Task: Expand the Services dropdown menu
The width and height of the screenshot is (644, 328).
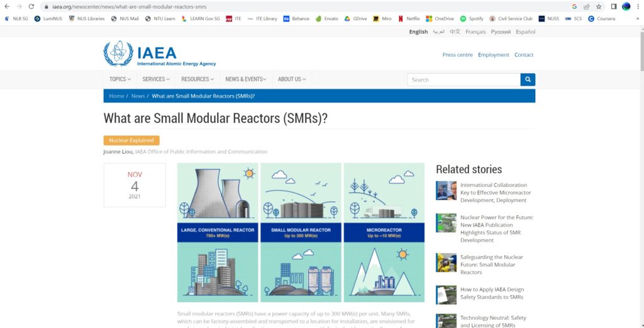Action: (156, 79)
